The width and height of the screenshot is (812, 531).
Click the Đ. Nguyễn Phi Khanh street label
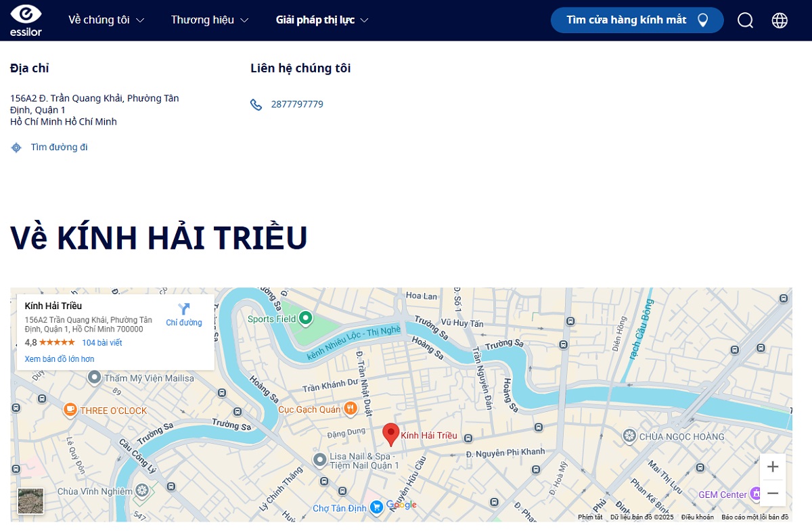pos(505,452)
